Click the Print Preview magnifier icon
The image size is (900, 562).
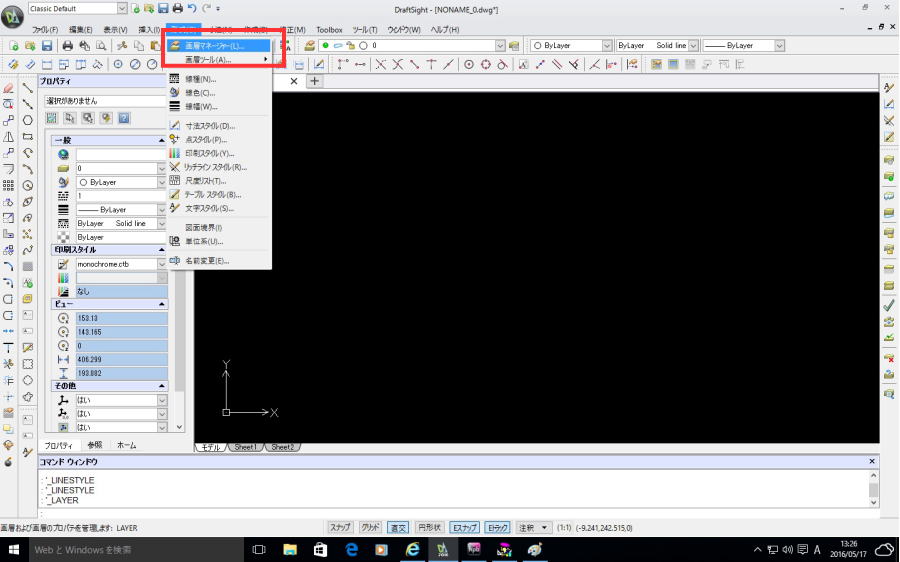tap(101, 45)
